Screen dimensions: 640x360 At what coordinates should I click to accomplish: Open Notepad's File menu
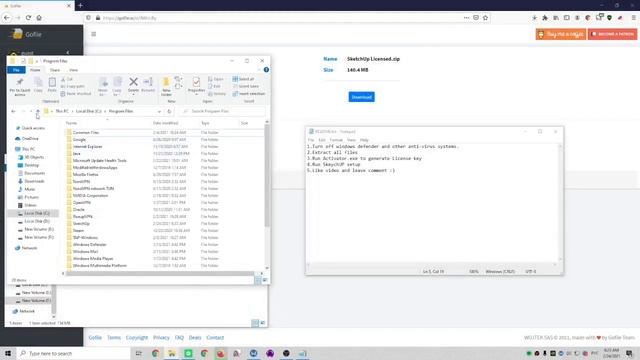(x=311, y=140)
